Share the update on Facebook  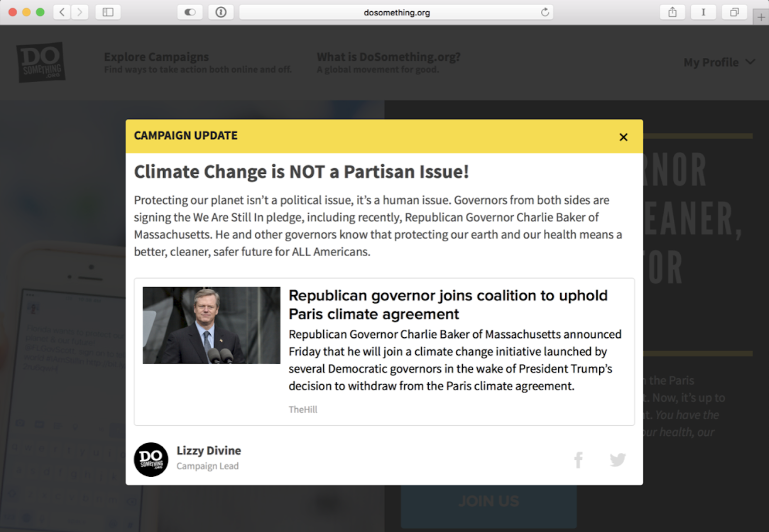578,460
